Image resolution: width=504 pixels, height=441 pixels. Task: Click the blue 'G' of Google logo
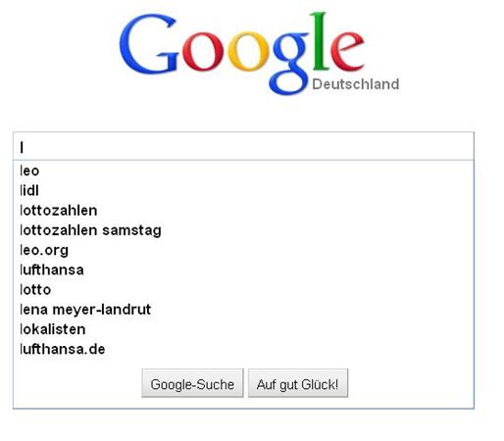[x=149, y=43]
